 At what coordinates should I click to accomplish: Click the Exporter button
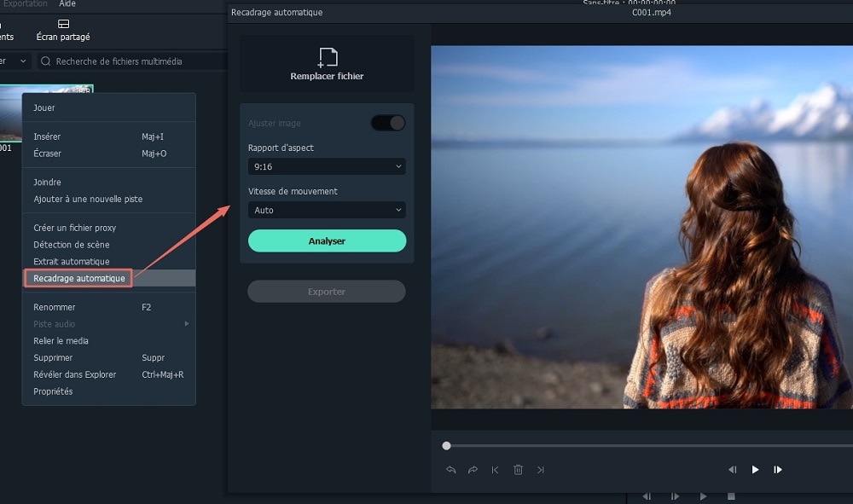(327, 292)
